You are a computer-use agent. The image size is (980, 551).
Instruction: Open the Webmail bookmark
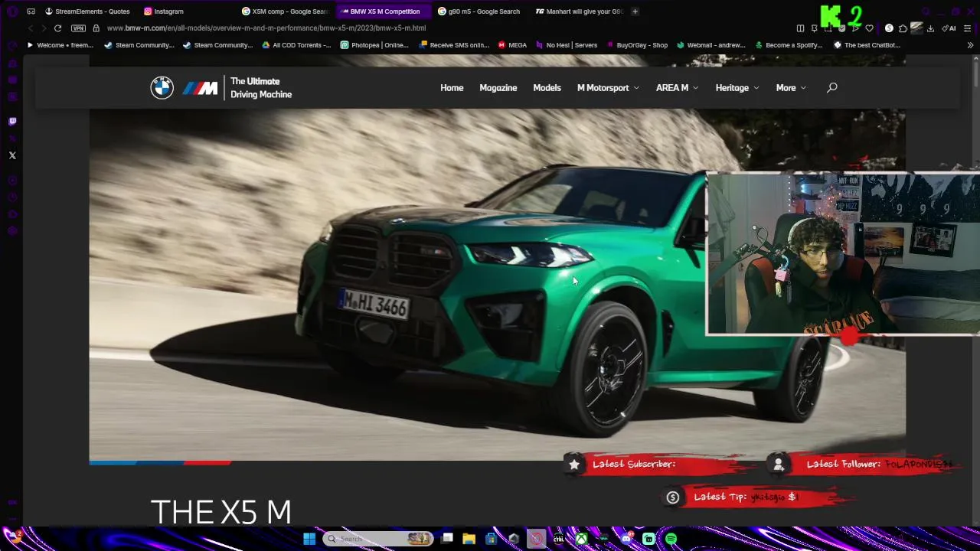710,45
